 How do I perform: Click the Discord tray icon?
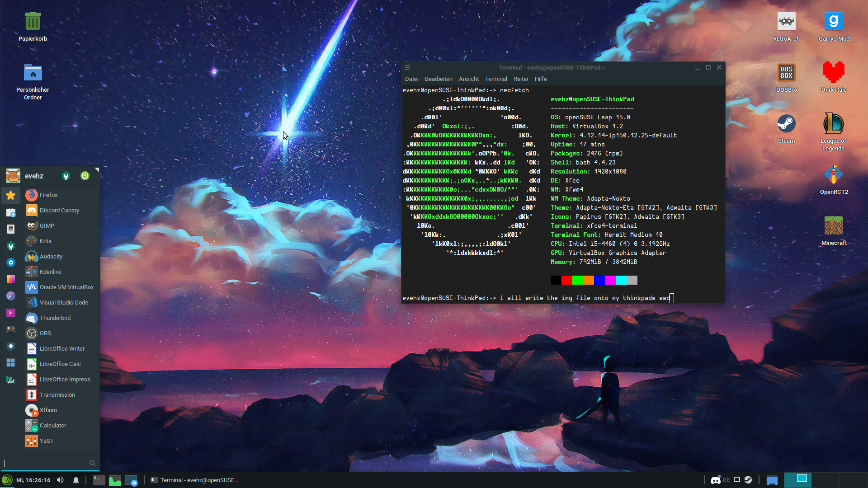pos(715,480)
